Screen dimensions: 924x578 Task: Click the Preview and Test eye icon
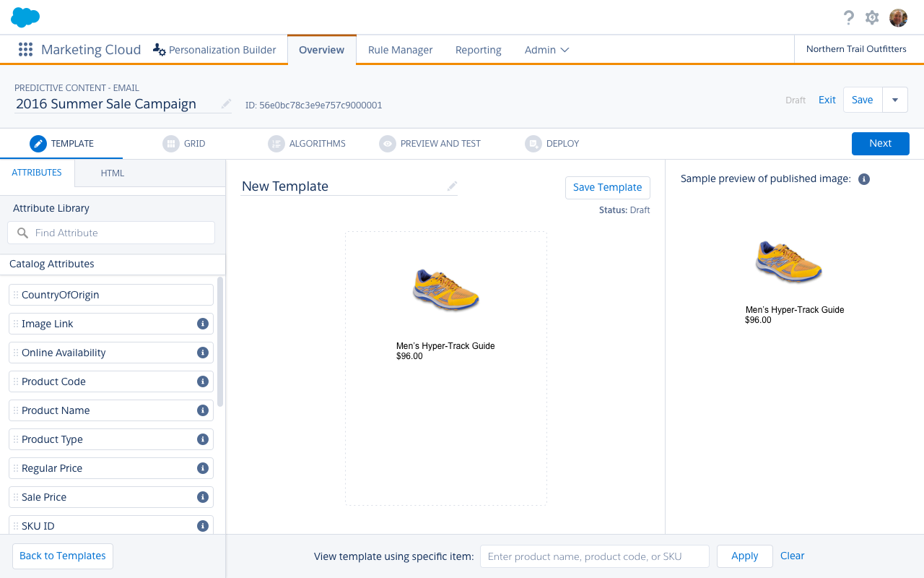(x=388, y=143)
